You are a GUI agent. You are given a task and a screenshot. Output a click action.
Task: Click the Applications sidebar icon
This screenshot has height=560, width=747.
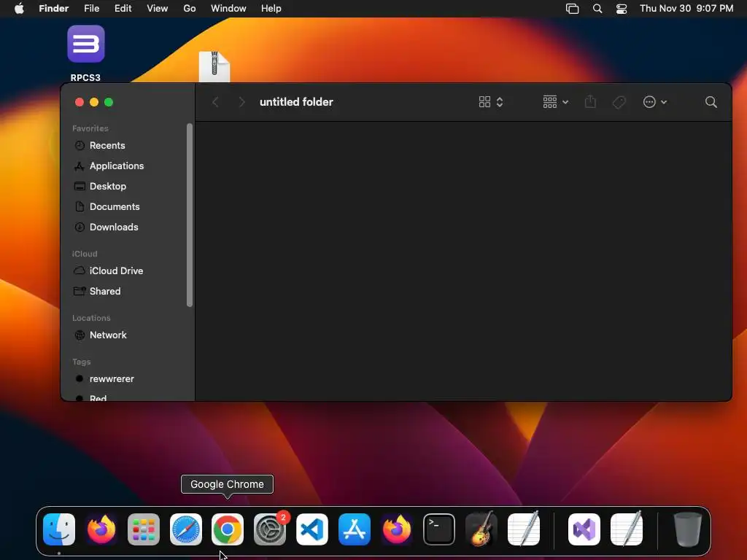[x=80, y=166]
